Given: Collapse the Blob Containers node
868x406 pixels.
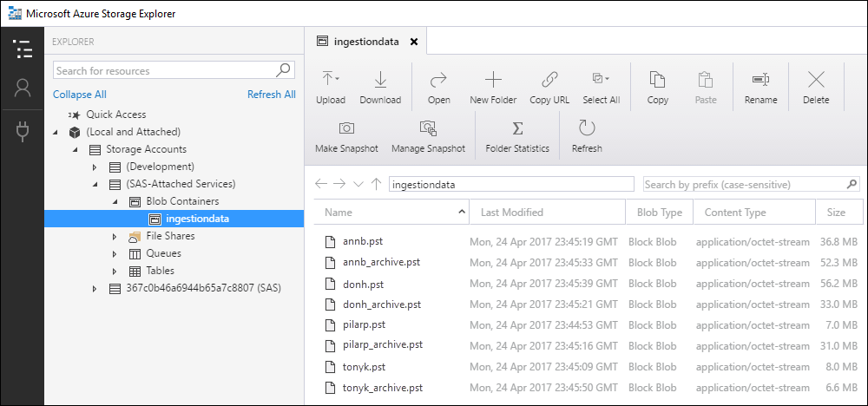Looking at the screenshot, I should tap(114, 201).
